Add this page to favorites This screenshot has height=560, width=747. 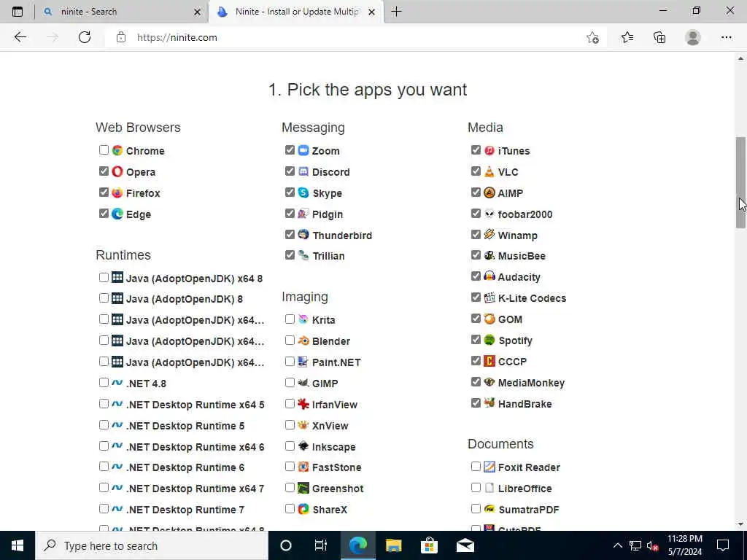(592, 37)
